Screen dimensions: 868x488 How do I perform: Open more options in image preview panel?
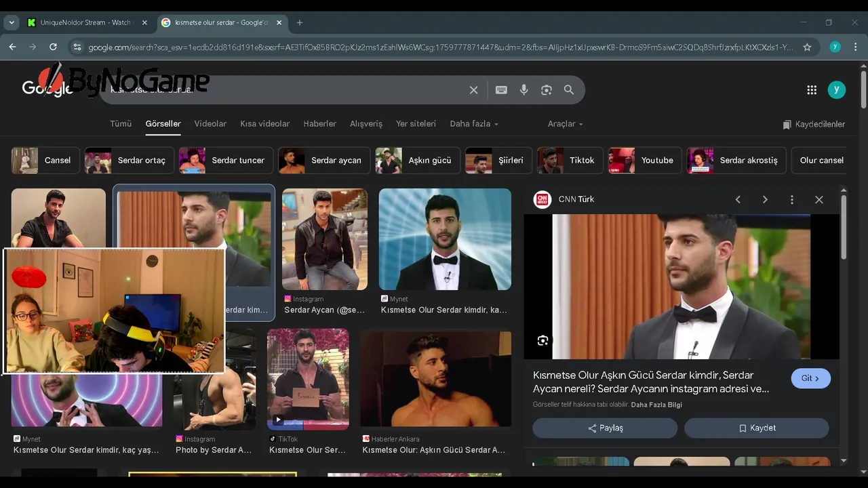tap(791, 199)
